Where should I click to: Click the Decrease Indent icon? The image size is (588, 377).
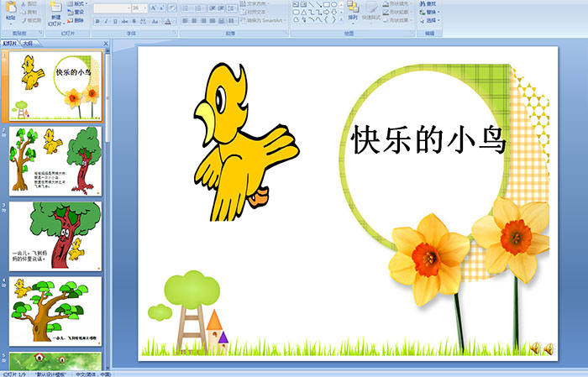click(x=213, y=8)
